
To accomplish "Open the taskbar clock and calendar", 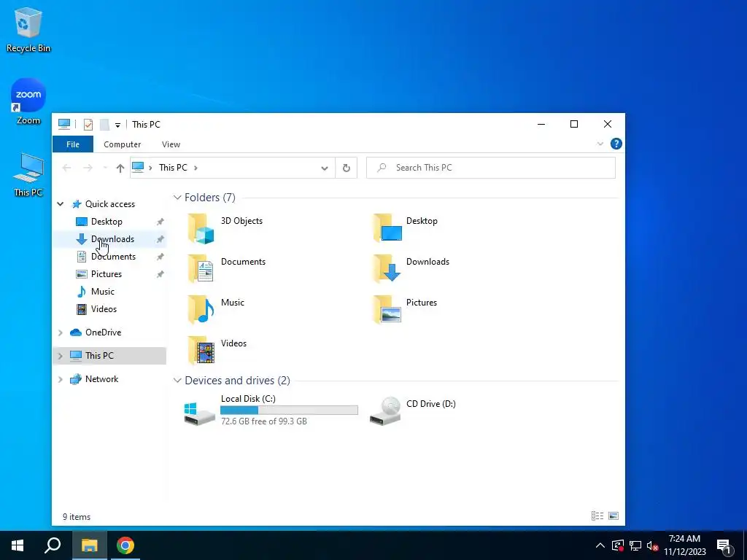I will [x=684, y=545].
